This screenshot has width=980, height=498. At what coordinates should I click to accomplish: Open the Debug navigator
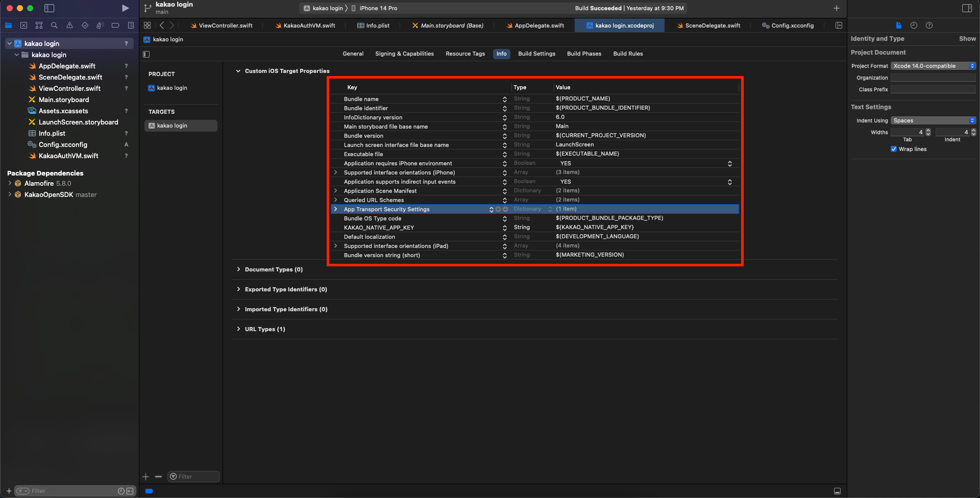click(x=100, y=26)
